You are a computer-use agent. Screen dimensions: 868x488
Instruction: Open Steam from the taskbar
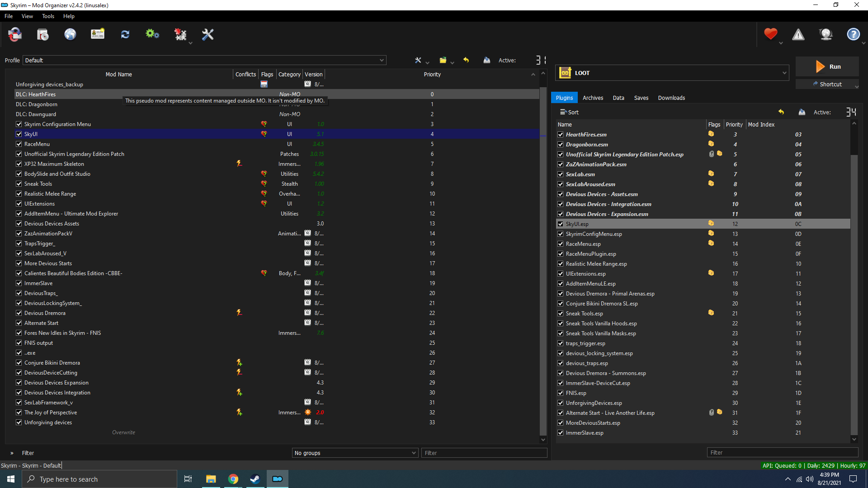255,479
